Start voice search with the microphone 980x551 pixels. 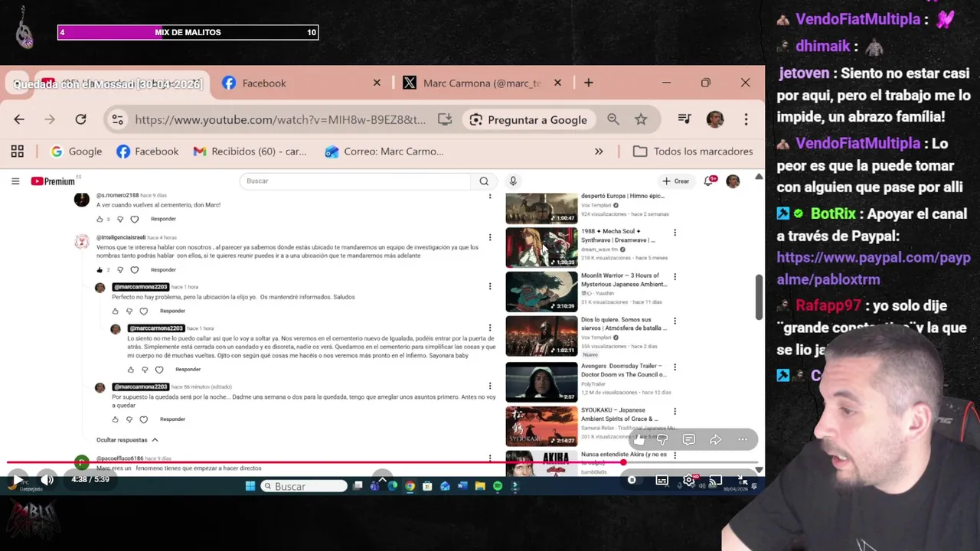513,181
